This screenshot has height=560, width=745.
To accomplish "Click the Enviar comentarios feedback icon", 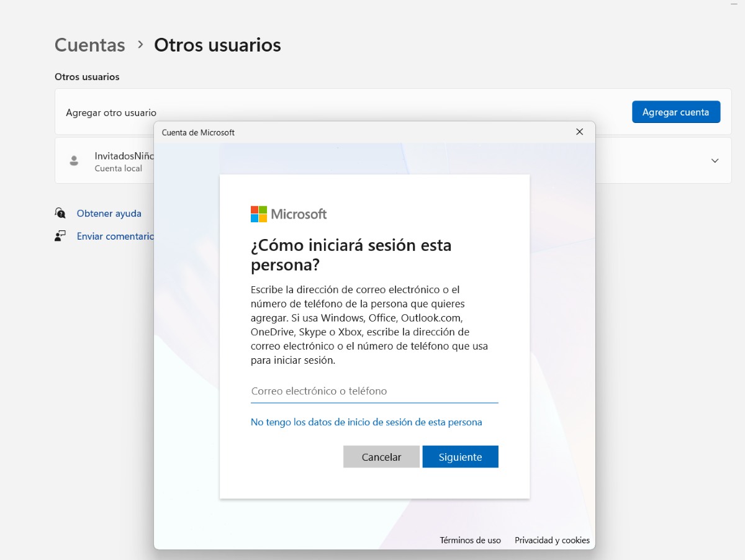I will tap(60, 236).
